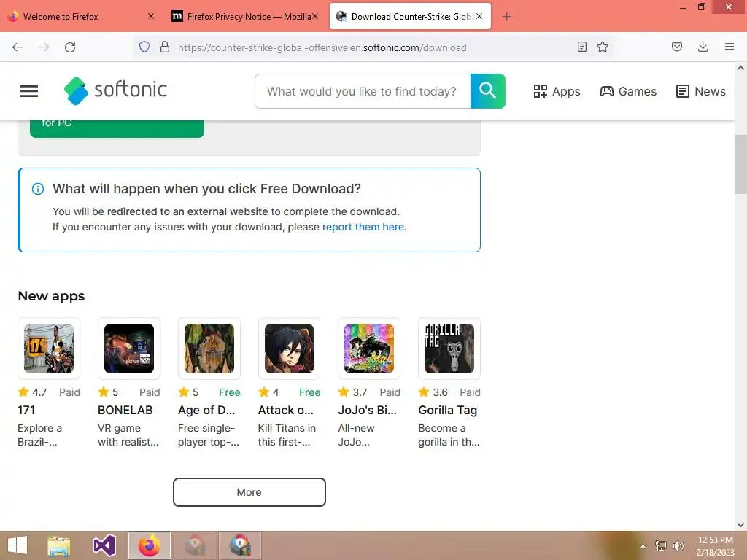This screenshot has height=560, width=747.
Task: Click the info icon beside the Free Download question
Action: coord(38,189)
